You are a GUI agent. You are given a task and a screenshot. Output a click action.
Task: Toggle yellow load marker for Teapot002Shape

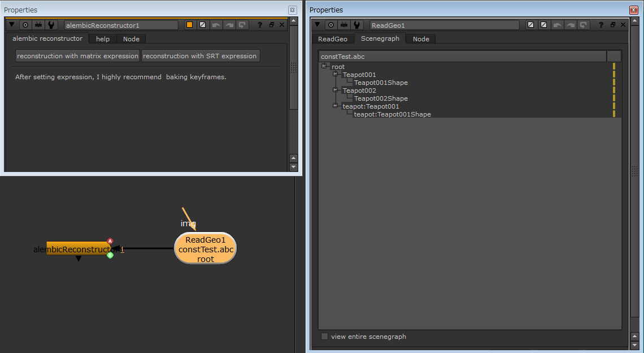[614, 98]
